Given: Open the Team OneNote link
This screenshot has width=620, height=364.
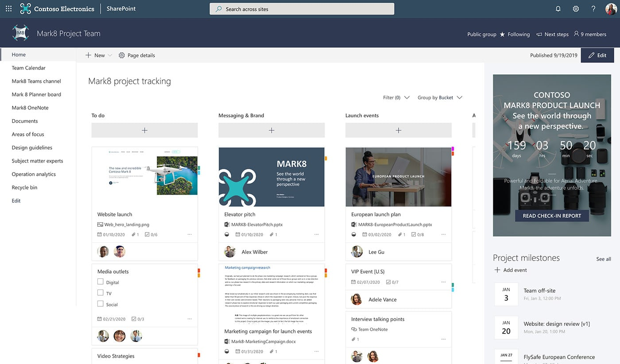Looking at the screenshot, I should pyautogui.click(x=369, y=329).
